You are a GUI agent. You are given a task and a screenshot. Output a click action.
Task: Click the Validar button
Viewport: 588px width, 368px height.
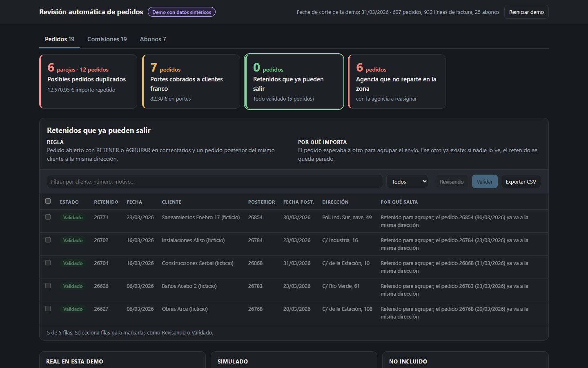pos(485,182)
